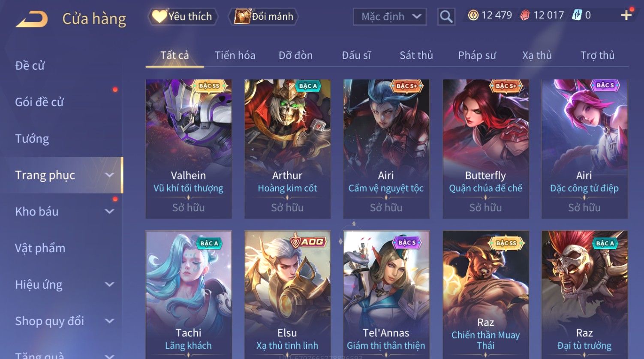Click the blue voucher currency icon
644x359 pixels.
coord(577,15)
